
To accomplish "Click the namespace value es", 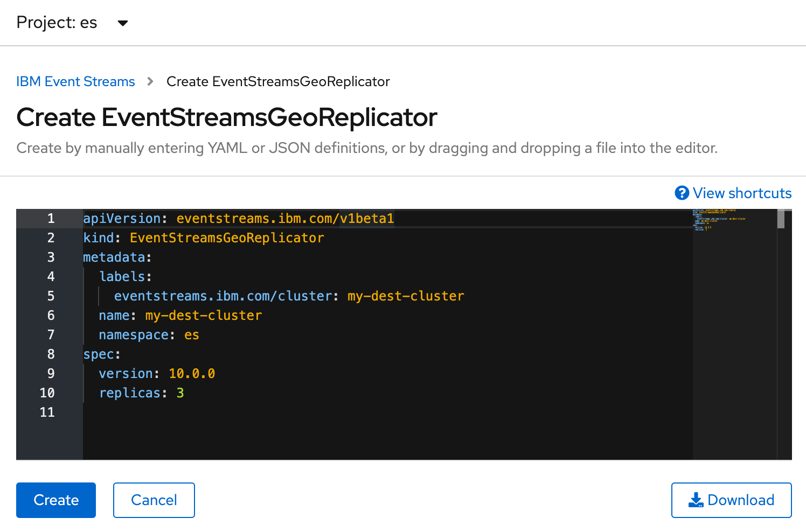I will [192, 334].
